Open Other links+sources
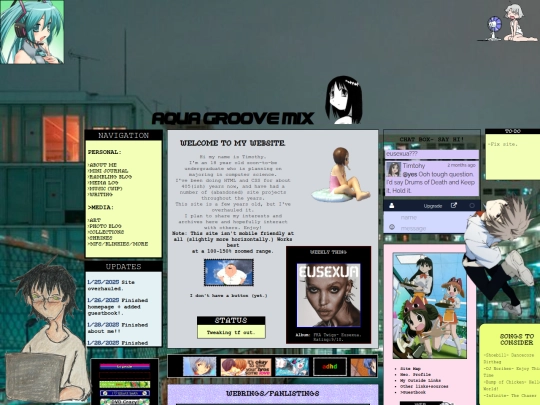This screenshot has height=405, width=540. click(x=424, y=386)
